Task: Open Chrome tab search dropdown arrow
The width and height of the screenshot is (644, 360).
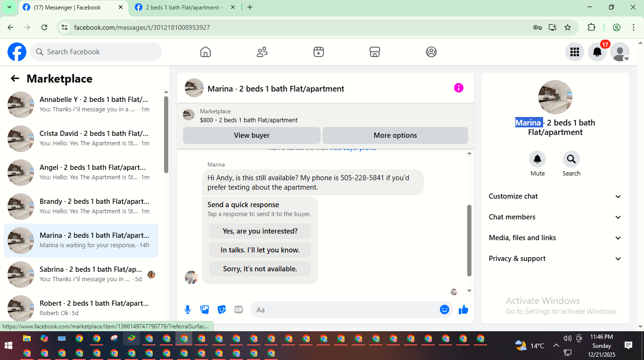Action: [x=9, y=7]
